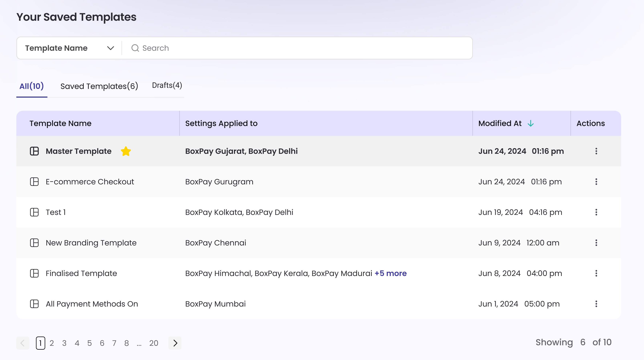The height and width of the screenshot is (360, 644).
Task: Go to next page with right chevron
Action: pos(175,343)
